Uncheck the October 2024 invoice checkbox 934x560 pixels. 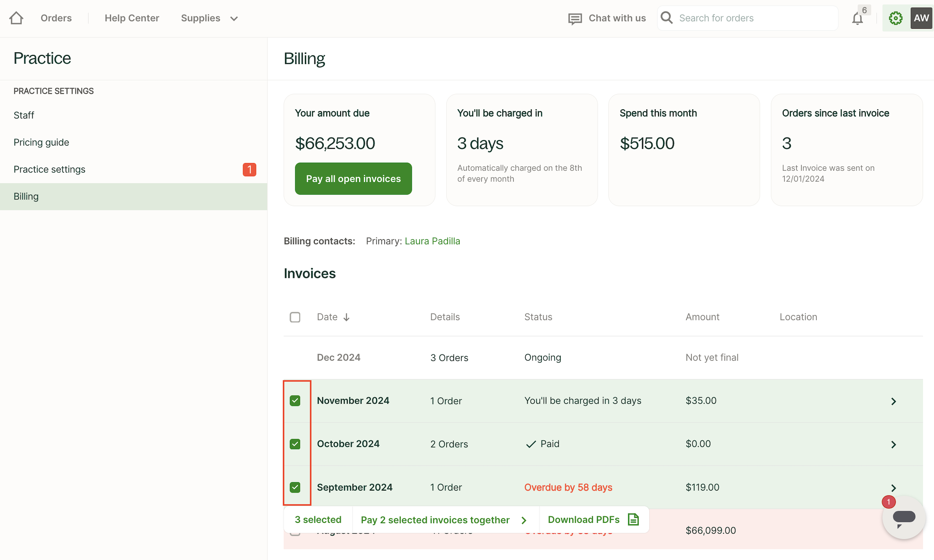(295, 444)
